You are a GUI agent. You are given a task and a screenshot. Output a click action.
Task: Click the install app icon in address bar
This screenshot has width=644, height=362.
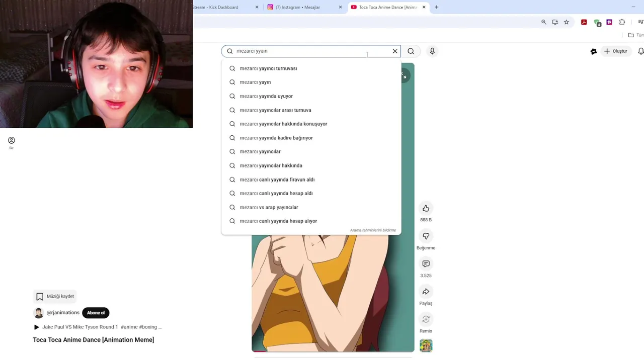(x=555, y=22)
